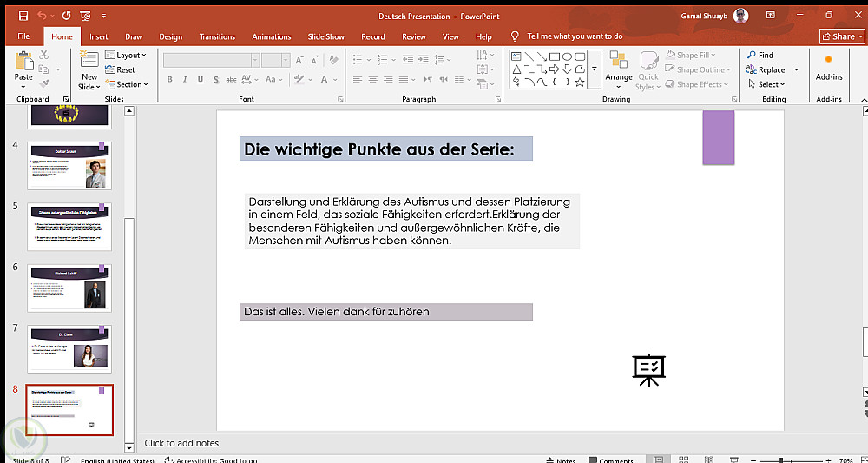Open the Select dropdown in Editing

(766, 84)
